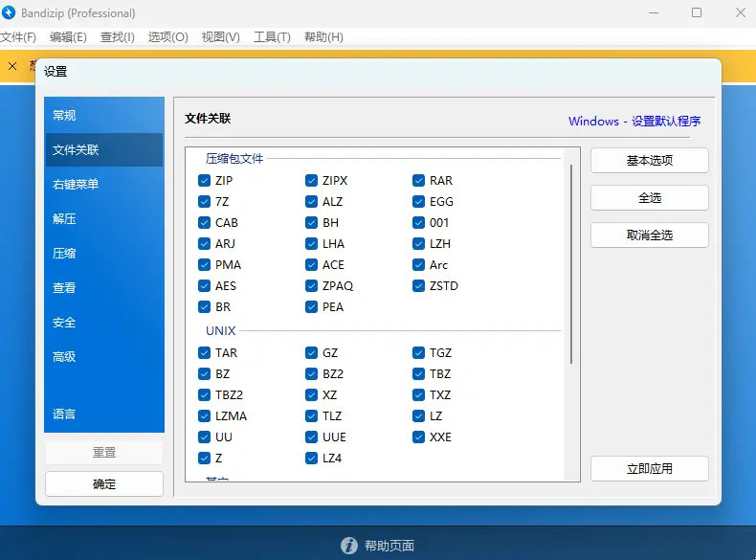The image size is (756, 560).
Task: Toggle the UUE checkbox
Action: [x=311, y=437]
